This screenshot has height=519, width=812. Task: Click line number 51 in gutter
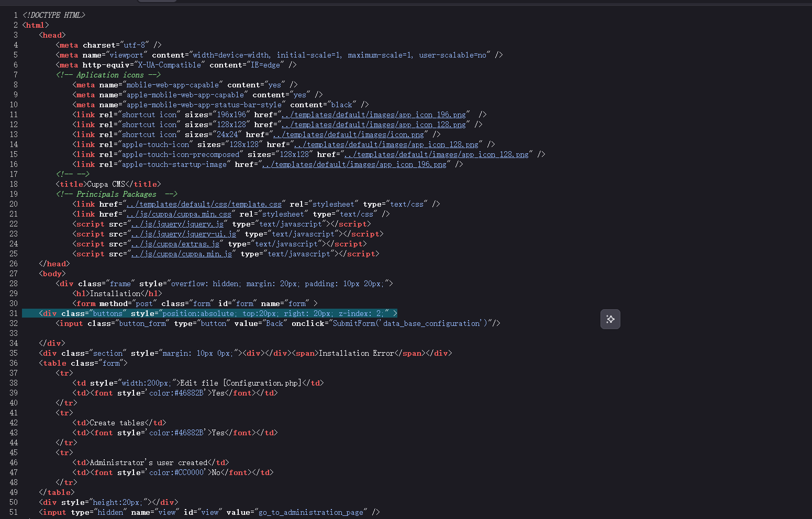click(x=14, y=512)
